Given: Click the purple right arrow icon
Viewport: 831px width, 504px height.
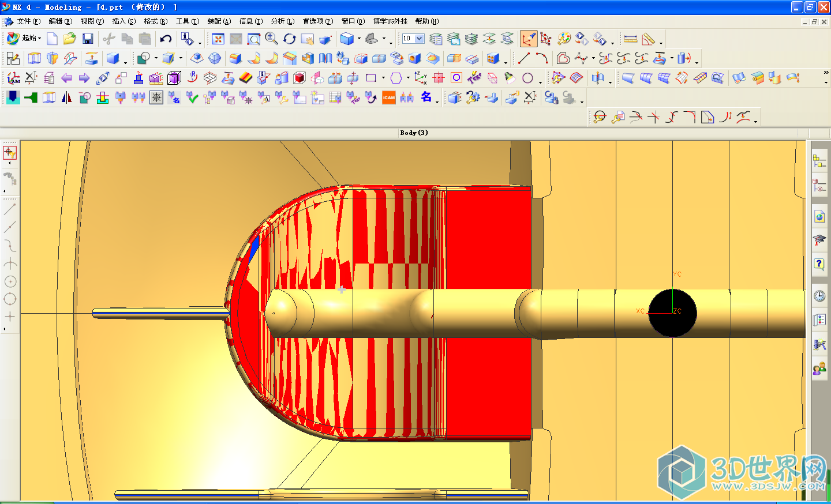Looking at the screenshot, I should point(85,78).
